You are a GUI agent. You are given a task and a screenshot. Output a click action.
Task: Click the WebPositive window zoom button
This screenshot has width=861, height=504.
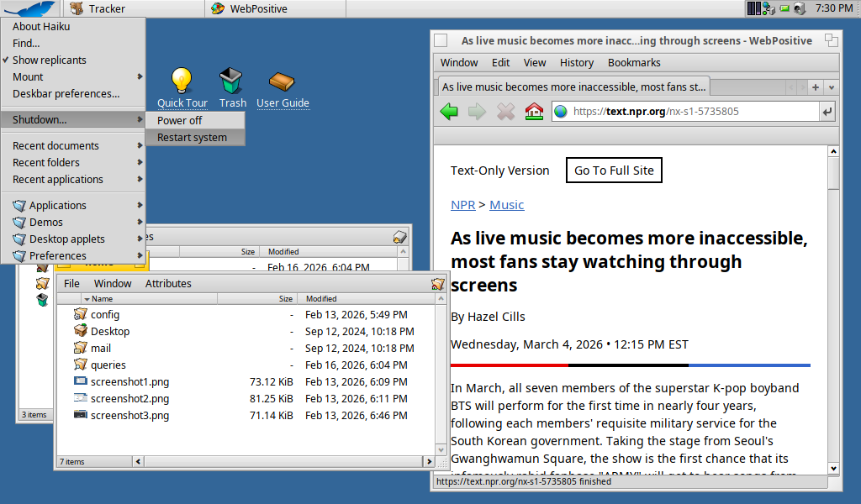coord(832,40)
